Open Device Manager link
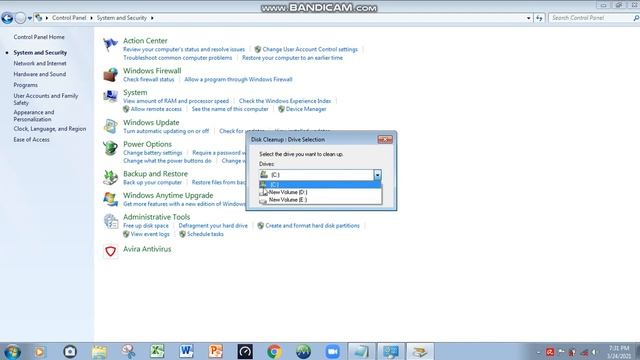The width and height of the screenshot is (640, 360). tap(306, 109)
